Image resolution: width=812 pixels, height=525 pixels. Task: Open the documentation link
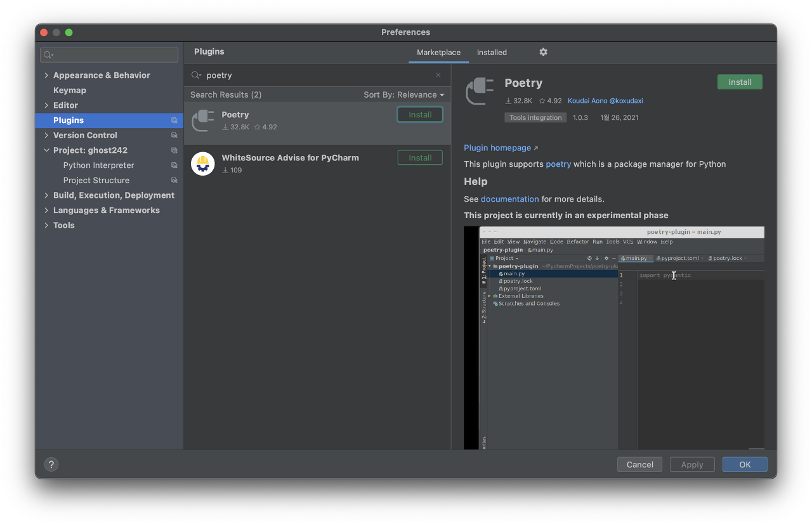pos(509,198)
